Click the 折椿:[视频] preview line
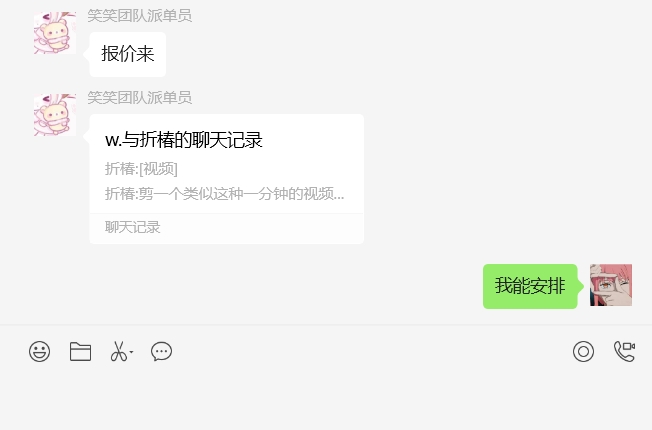Screen dimensions: 652x430 [x=141, y=169]
